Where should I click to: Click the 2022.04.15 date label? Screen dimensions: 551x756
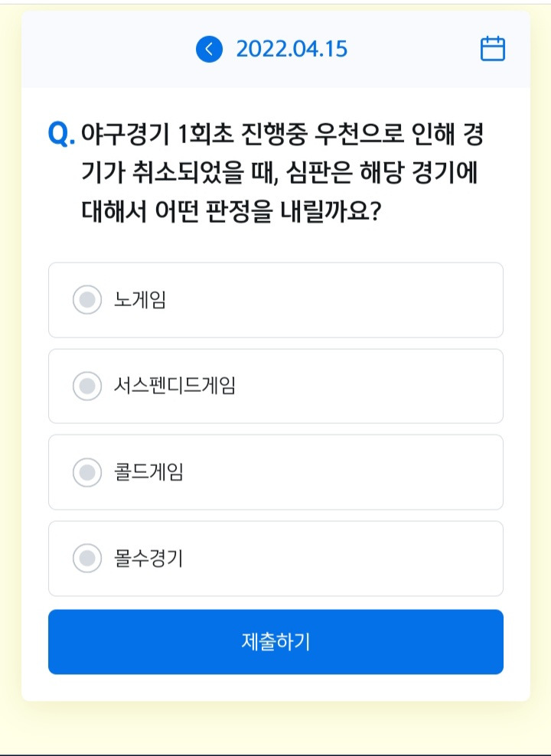(x=292, y=49)
